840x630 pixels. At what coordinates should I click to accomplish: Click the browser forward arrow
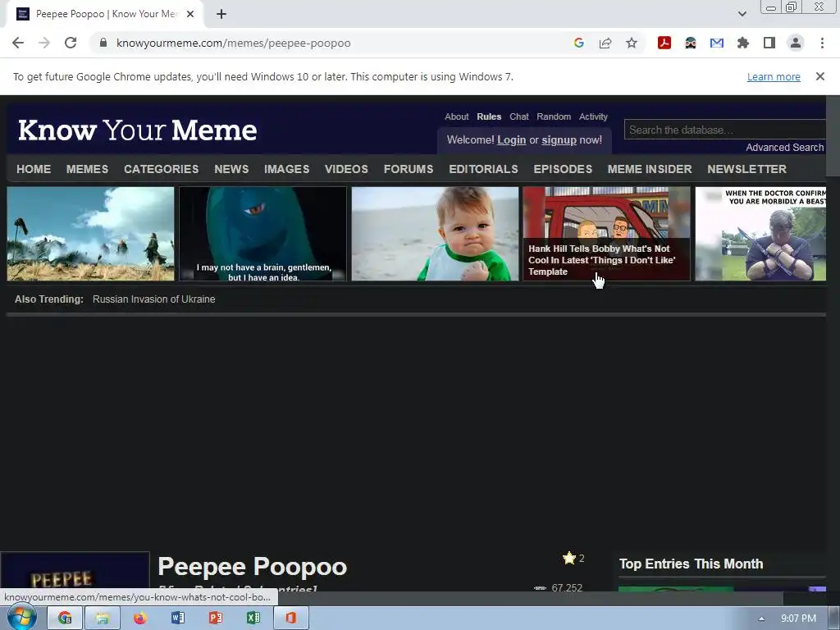coord(44,43)
